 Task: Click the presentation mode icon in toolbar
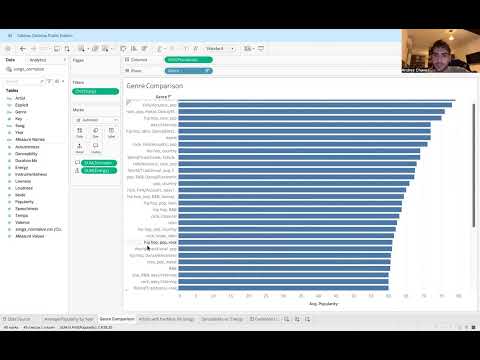pyautogui.click(x=261, y=49)
